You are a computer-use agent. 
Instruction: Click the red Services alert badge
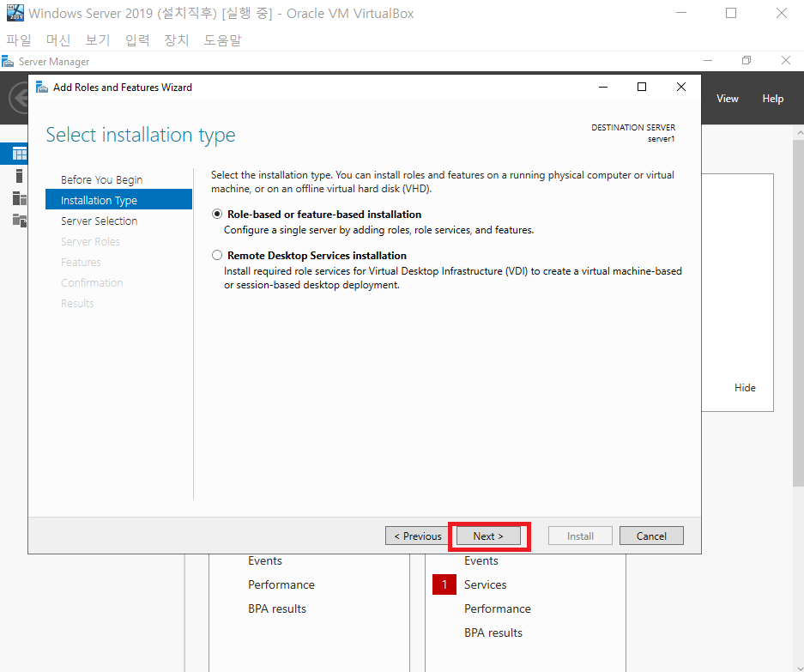(444, 584)
